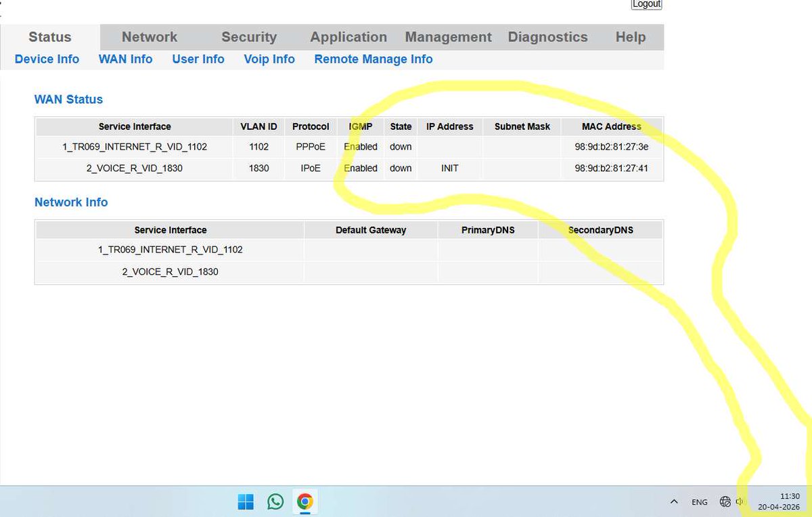Go to Device Info page

point(47,60)
